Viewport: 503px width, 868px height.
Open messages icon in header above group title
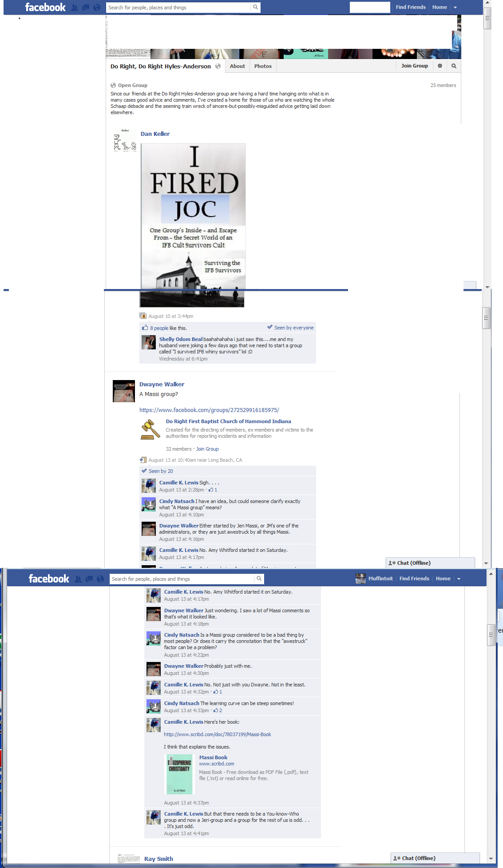86,8
